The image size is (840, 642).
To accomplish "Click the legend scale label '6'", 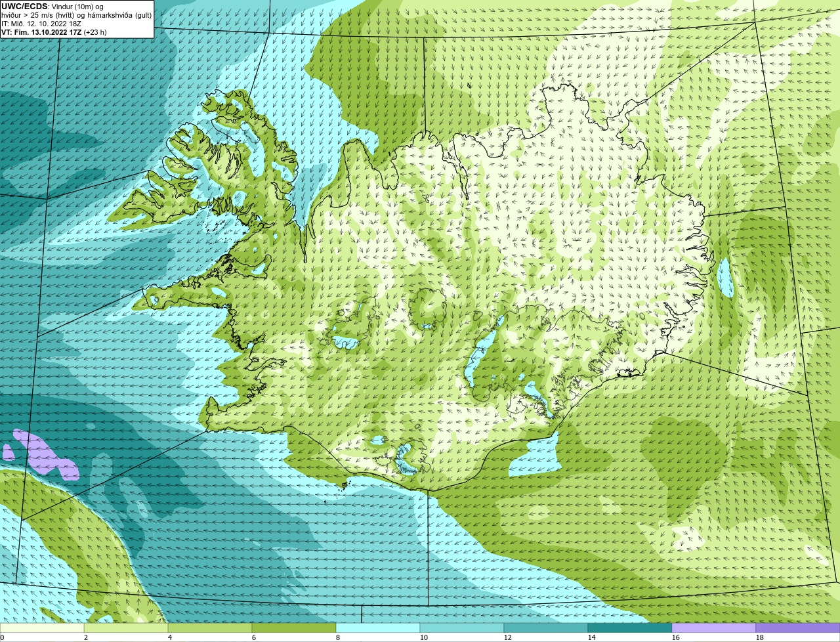I will [253, 637].
